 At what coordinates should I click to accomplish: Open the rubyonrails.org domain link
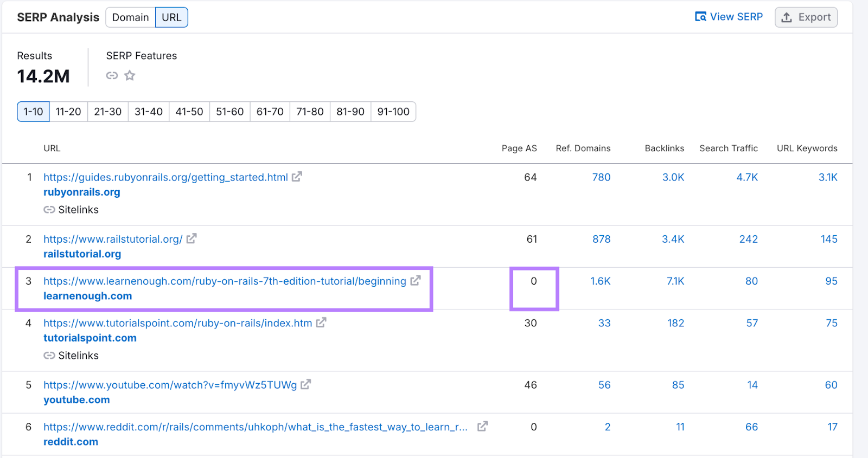click(x=82, y=192)
